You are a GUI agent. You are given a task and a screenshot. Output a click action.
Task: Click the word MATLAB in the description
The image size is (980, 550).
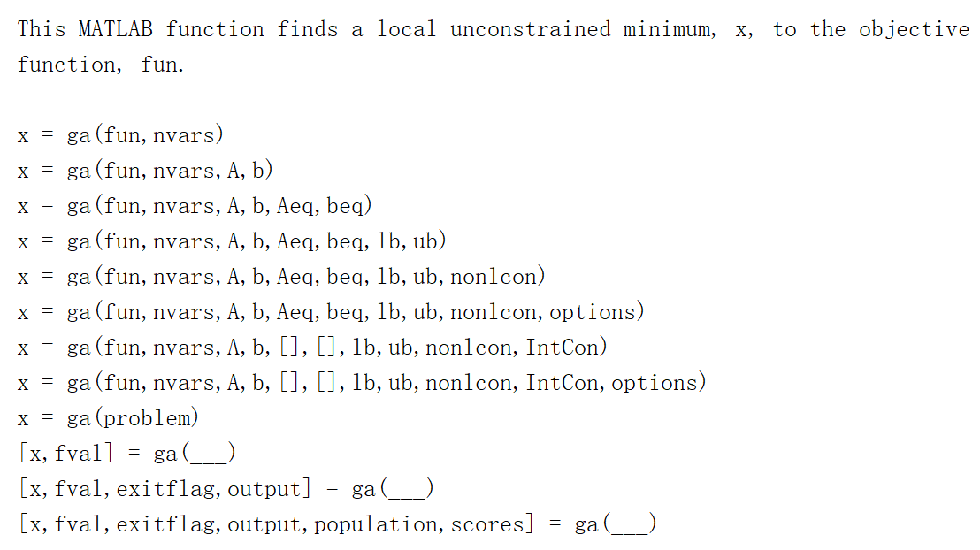coord(116,29)
